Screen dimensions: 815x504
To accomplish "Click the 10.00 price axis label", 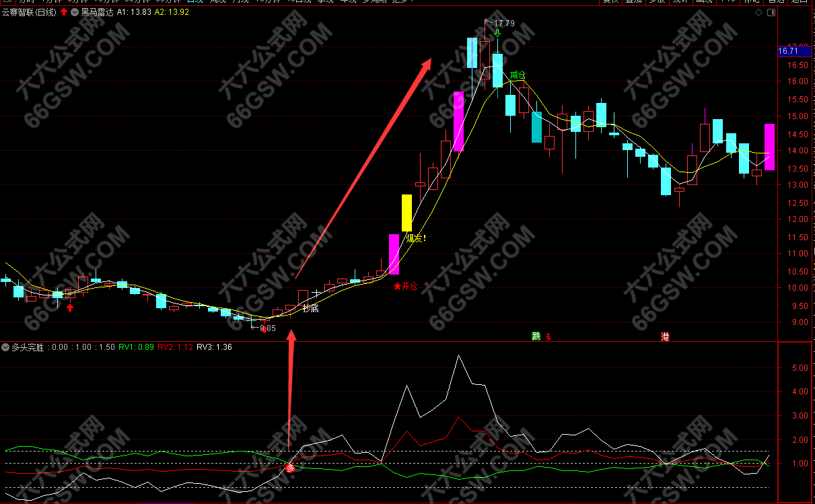I will [x=798, y=288].
